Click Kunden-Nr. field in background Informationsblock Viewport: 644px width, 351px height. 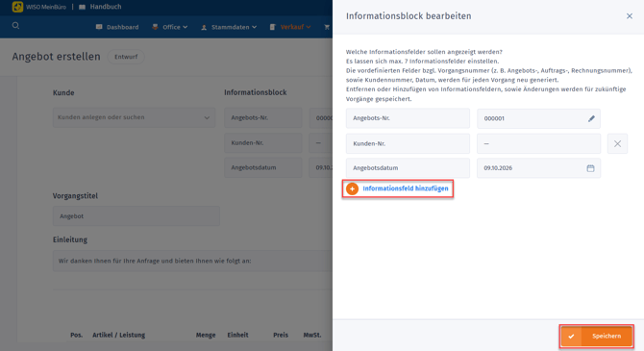pos(263,142)
